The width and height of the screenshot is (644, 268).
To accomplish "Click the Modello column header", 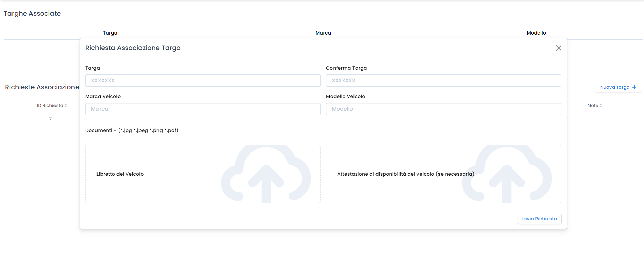I will tap(536, 33).
